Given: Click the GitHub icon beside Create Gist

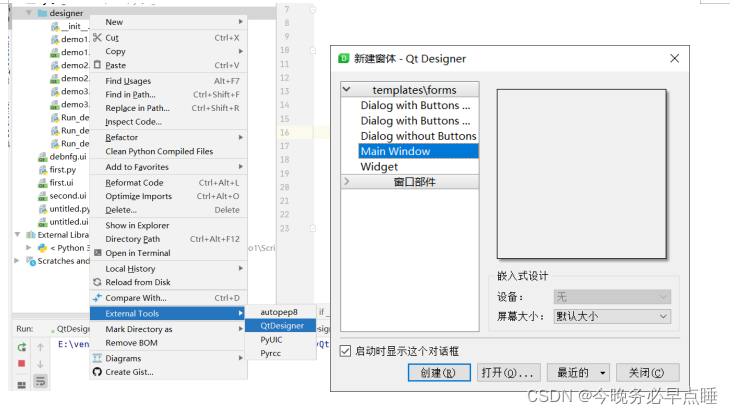Looking at the screenshot, I should pyautogui.click(x=97, y=372).
